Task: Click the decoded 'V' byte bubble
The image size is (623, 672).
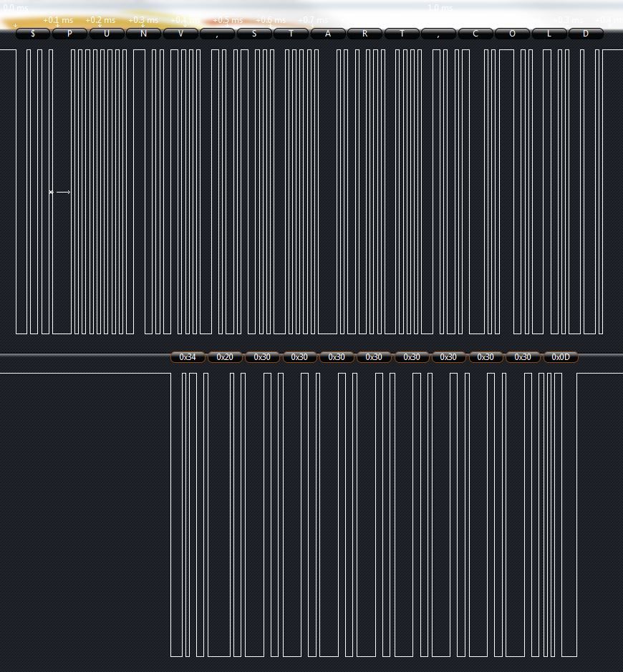Action: 180,34
